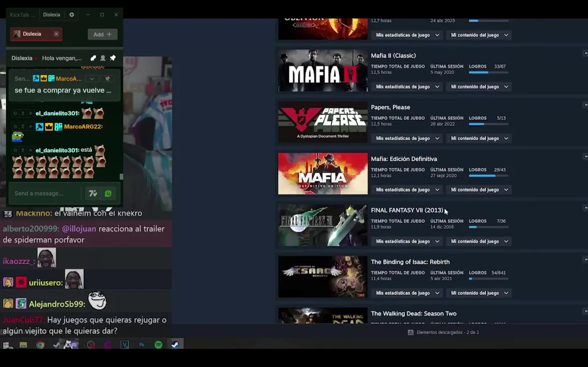
Task: Click the Mafia II cover thumbnail
Action: point(323,70)
